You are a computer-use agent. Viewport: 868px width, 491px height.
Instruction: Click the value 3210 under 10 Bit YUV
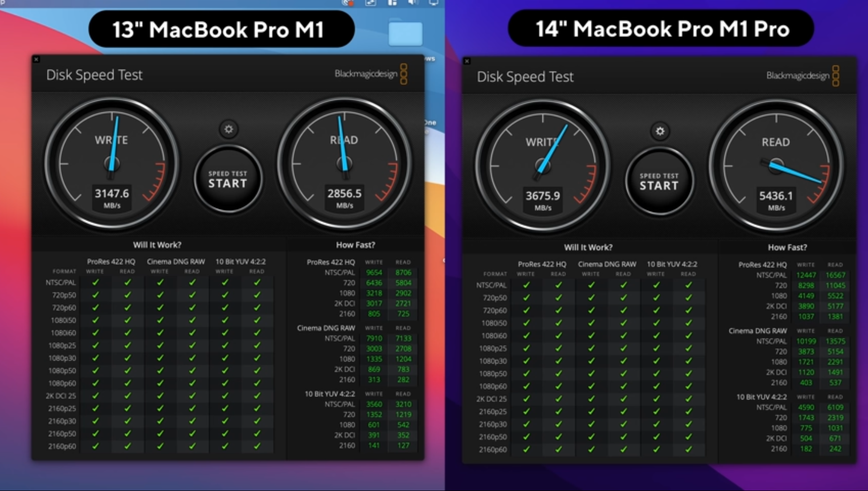tap(403, 404)
